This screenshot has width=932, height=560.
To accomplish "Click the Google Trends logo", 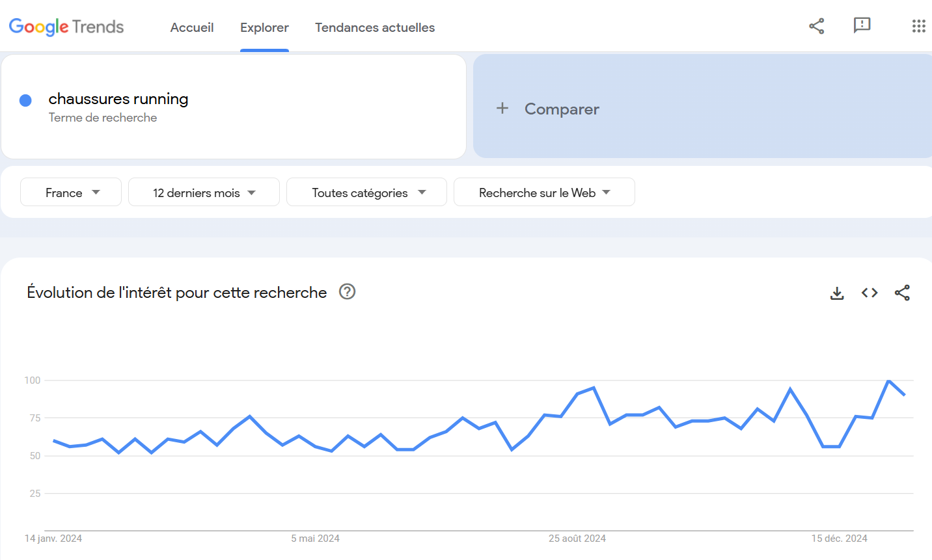I will 66,27.
